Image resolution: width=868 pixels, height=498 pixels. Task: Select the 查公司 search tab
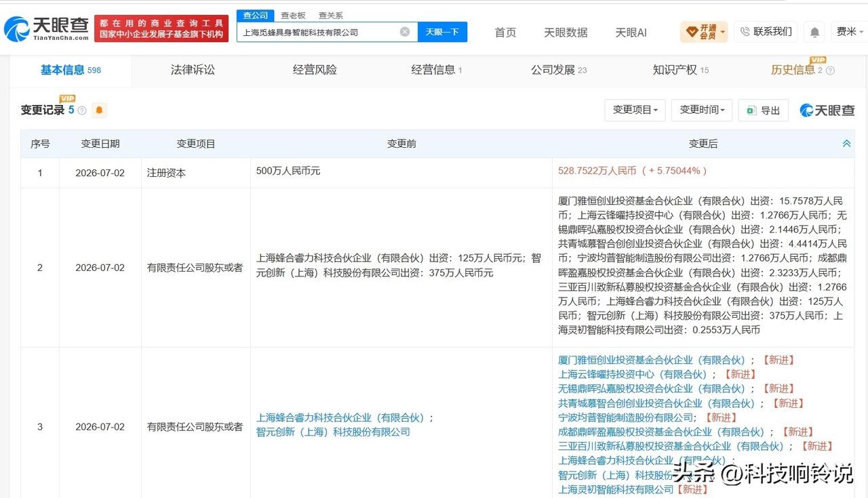pyautogui.click(x=256, y=16)
